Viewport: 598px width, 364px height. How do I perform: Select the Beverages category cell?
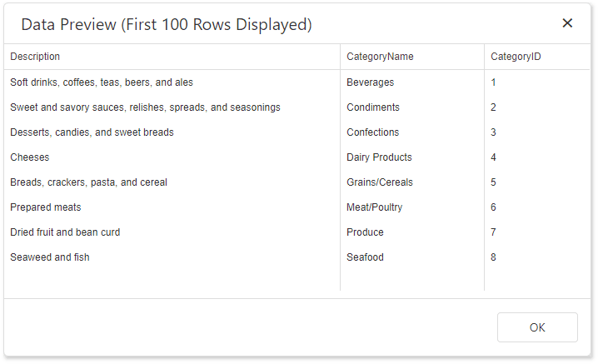(x=371, y=82)
